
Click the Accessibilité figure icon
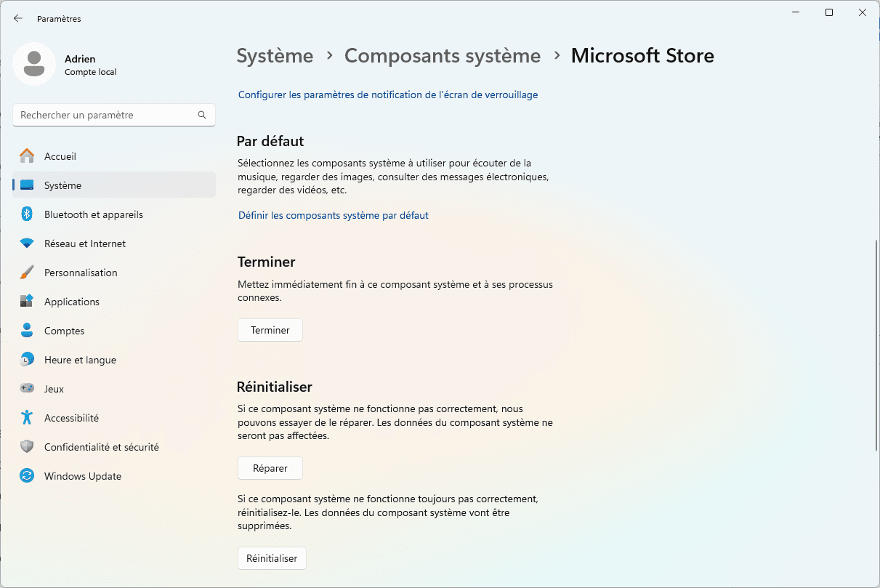click(27, 418)
